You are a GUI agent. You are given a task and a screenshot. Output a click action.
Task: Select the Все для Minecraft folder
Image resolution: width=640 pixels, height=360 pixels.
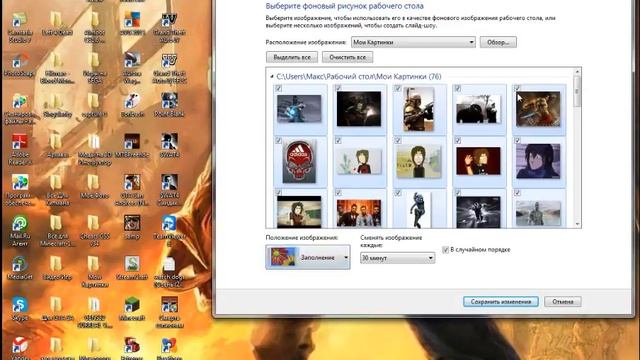(57, 231)
